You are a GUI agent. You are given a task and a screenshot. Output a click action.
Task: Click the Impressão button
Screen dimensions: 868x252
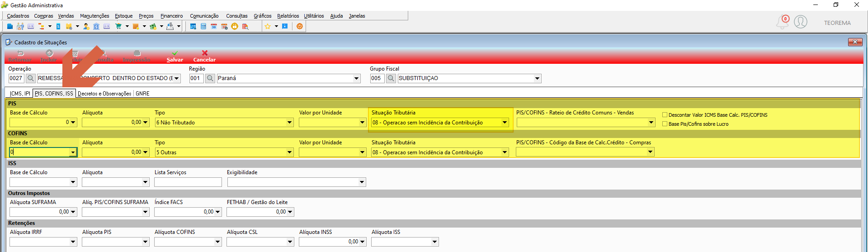coord(137,56)
